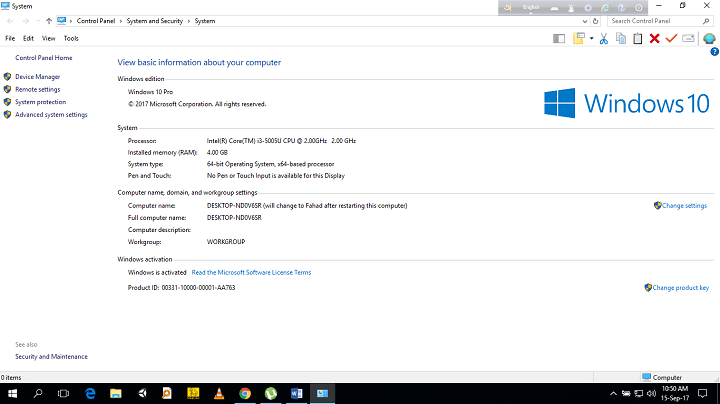Open Device Manager

[38, 77]
